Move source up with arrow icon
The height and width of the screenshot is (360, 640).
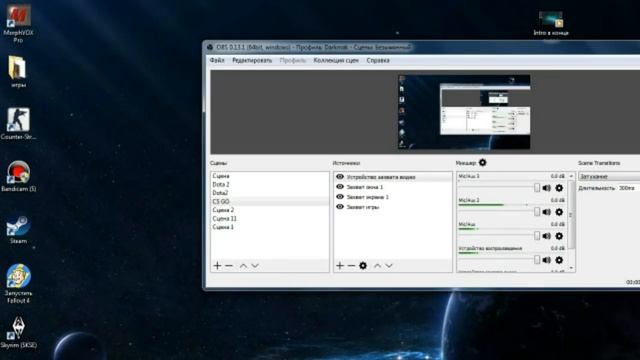[x=378, y=266]
